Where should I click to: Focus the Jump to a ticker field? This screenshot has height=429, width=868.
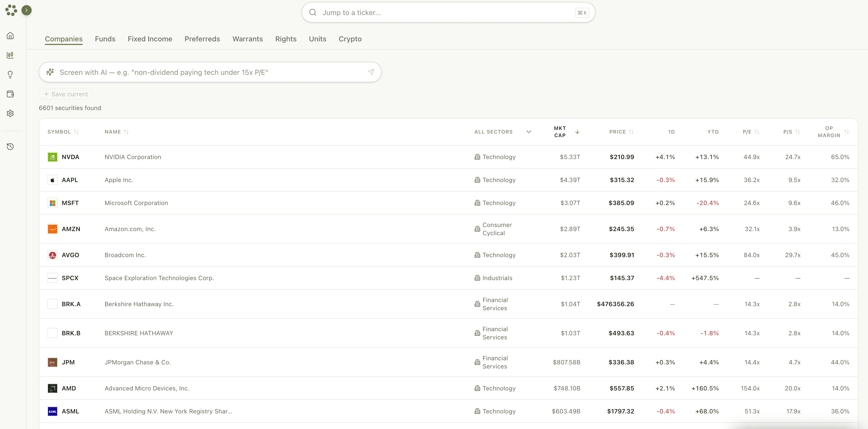point(448,13)
